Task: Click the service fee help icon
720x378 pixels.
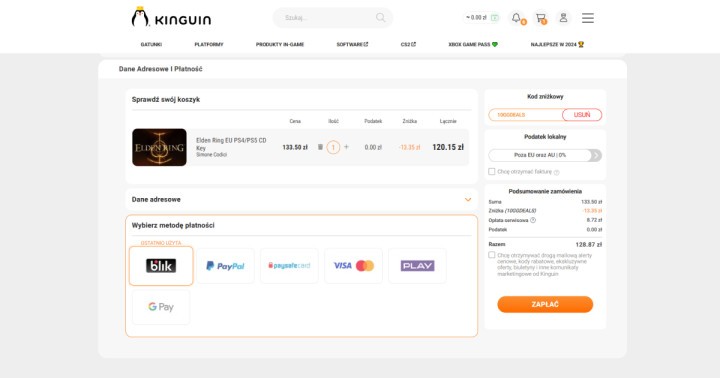Action: pyautogui.click(x=533, y=220)
